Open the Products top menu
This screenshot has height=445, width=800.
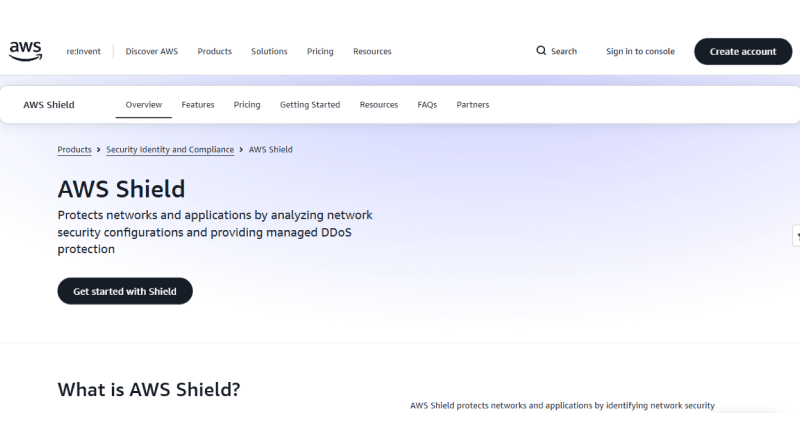(x=214, y=52)
